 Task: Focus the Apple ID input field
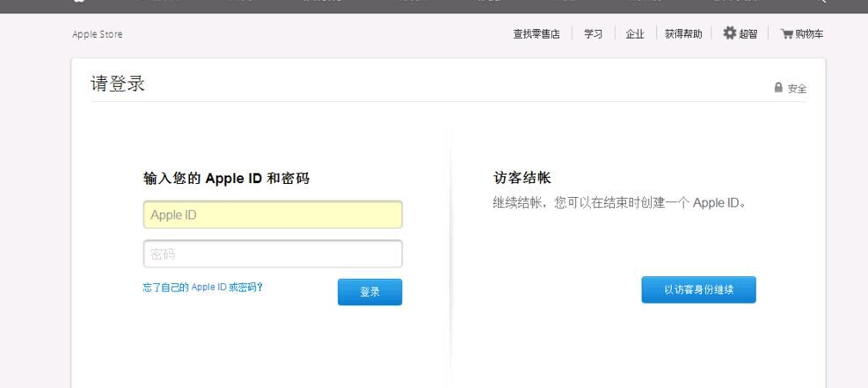tap(273, 215)
